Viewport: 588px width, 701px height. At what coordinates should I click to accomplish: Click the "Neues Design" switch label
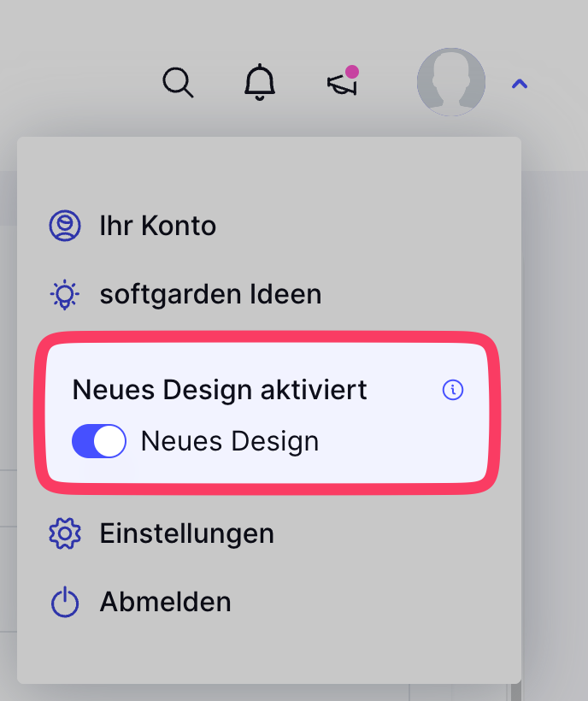[229, 441]
